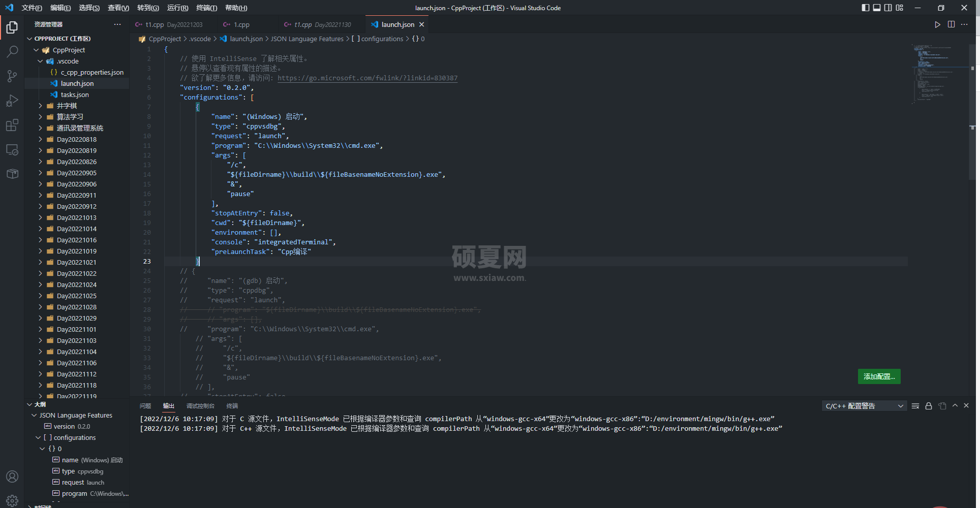Open Remote Explorer view
The width and height of the screenshot is (980, 508).
tap(12, 150)
